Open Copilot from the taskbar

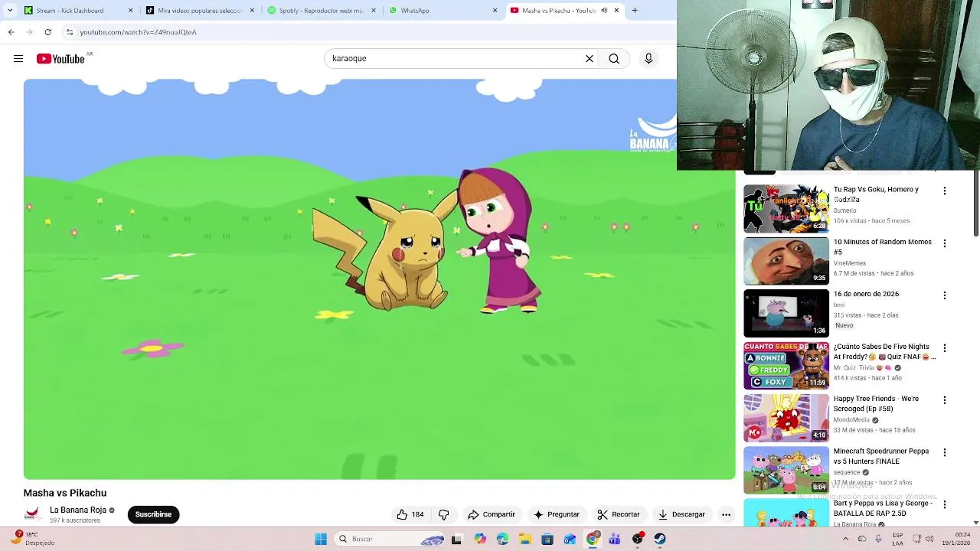pyautogui.click(x=479, y=539)
